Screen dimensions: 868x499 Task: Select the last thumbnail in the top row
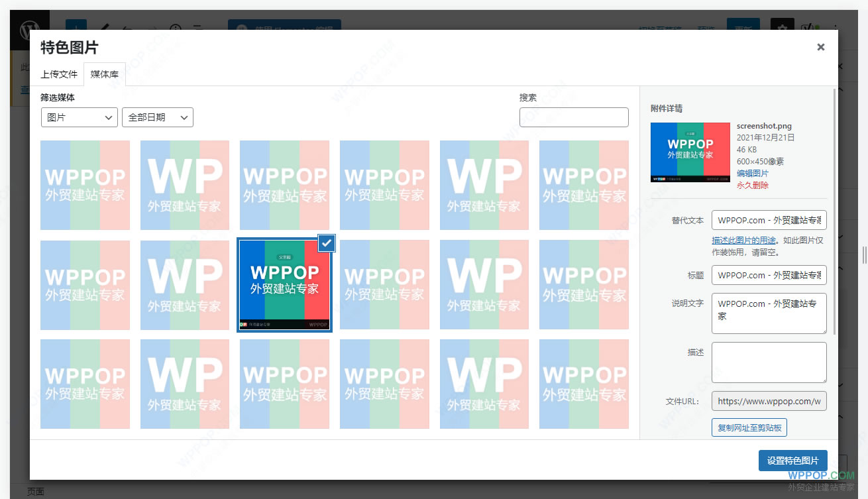tap(584, 185)
